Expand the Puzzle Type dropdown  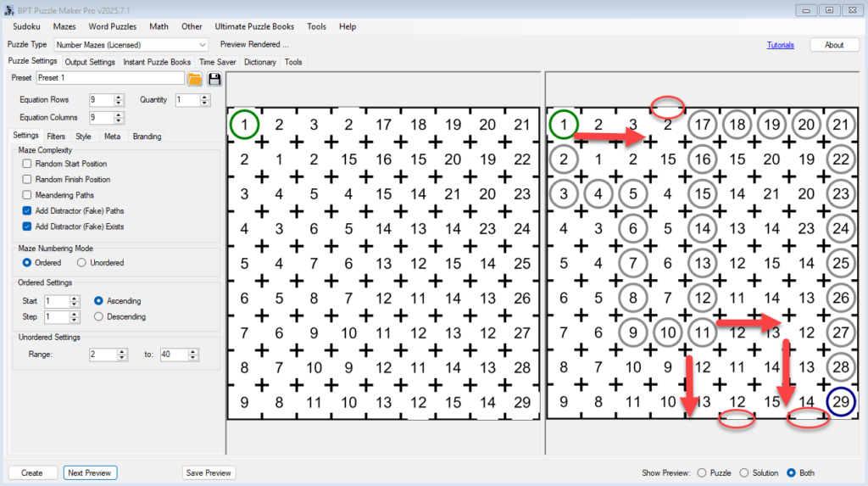202,45
